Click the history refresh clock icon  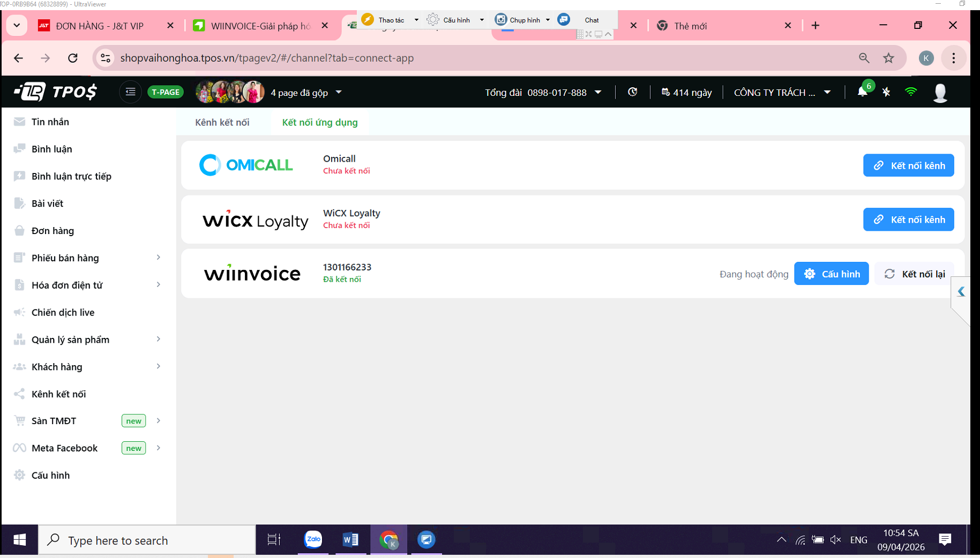coord(633,92)
